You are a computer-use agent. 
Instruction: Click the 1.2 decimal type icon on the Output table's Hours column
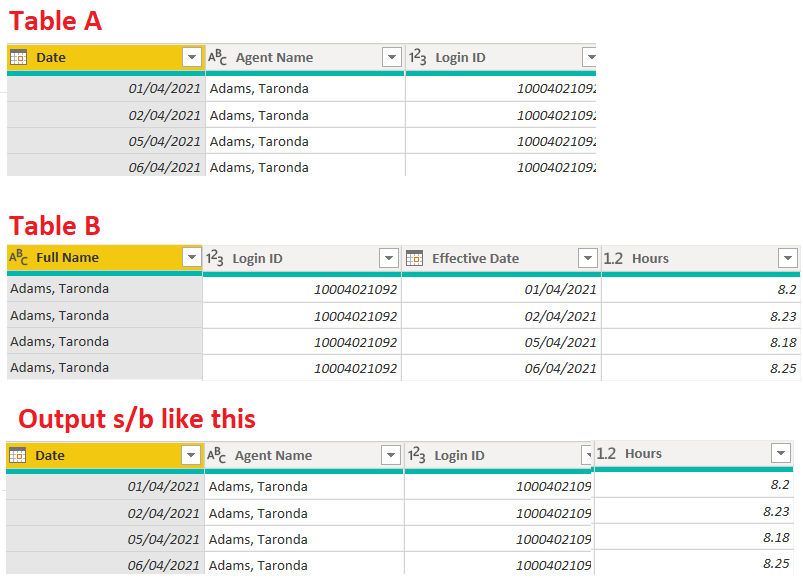[606, 454]
